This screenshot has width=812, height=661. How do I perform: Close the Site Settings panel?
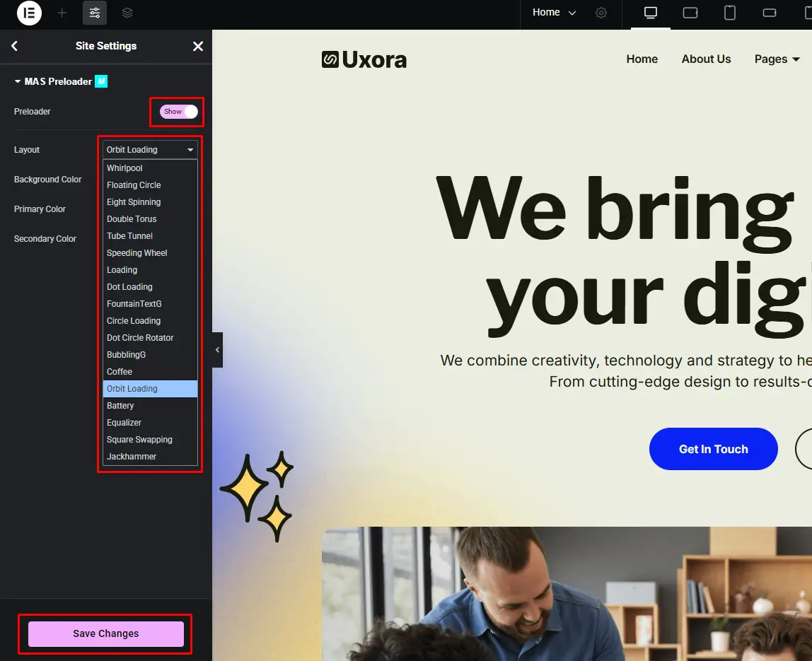(198, 46)
